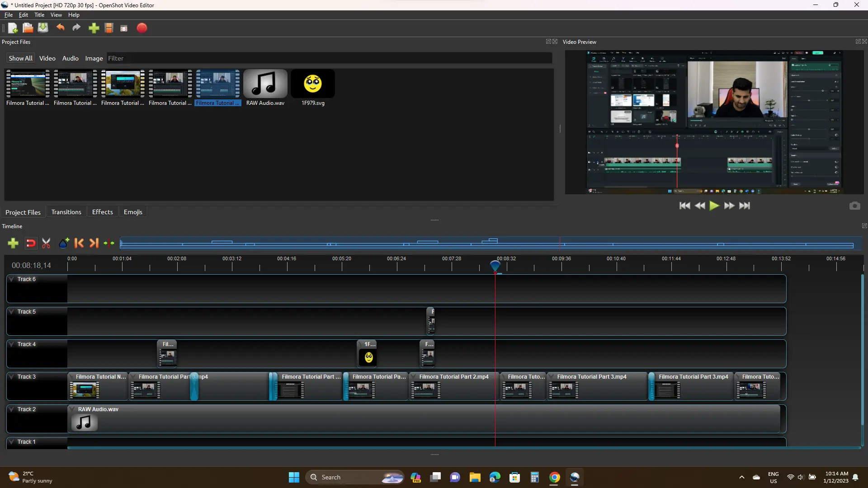
Task: Import Files green plus icon in toolbar
Action: pyautogui.click(x=94, y=28)
